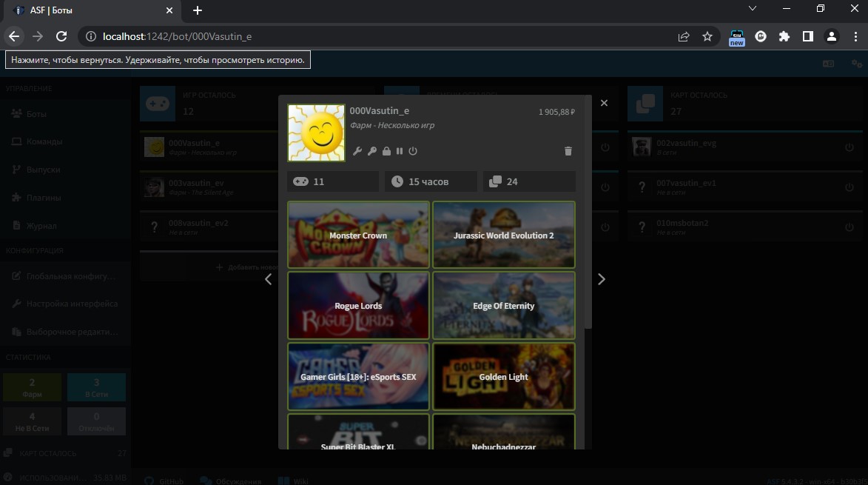Go to the previous bot arrow

point(269,280)
